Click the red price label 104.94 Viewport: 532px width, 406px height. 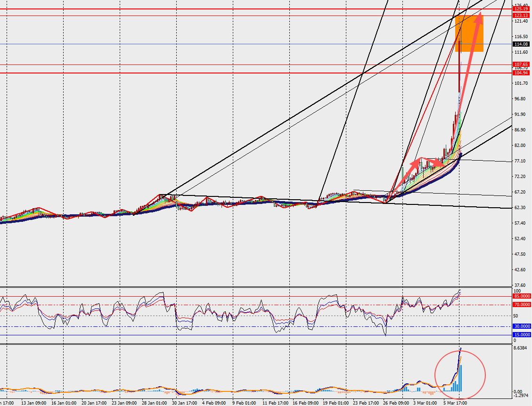[521, 73]
